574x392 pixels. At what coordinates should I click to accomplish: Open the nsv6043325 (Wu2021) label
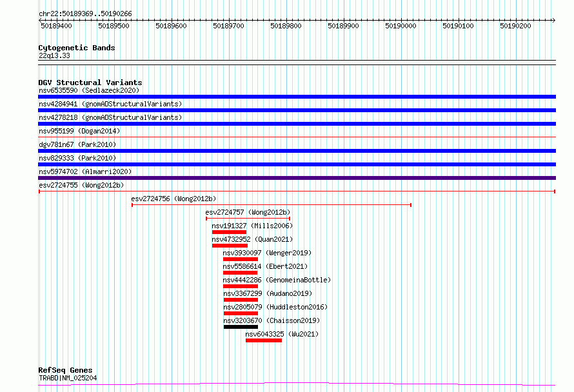(x=282, y=334)
